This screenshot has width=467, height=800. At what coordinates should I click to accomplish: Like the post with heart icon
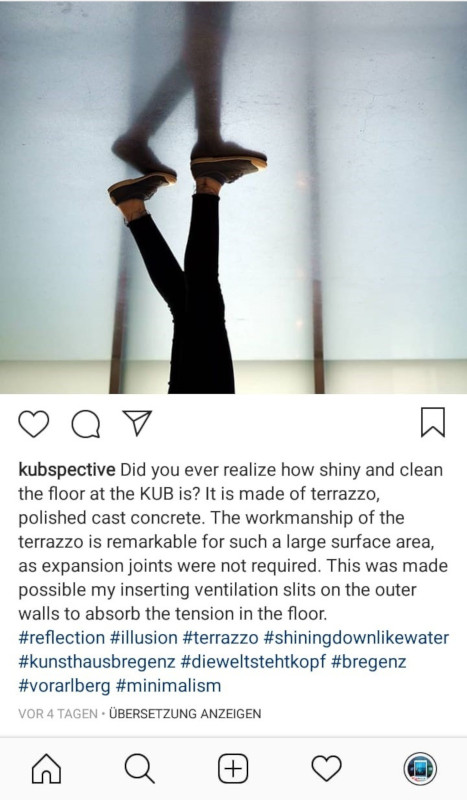[x=34, y=423]
